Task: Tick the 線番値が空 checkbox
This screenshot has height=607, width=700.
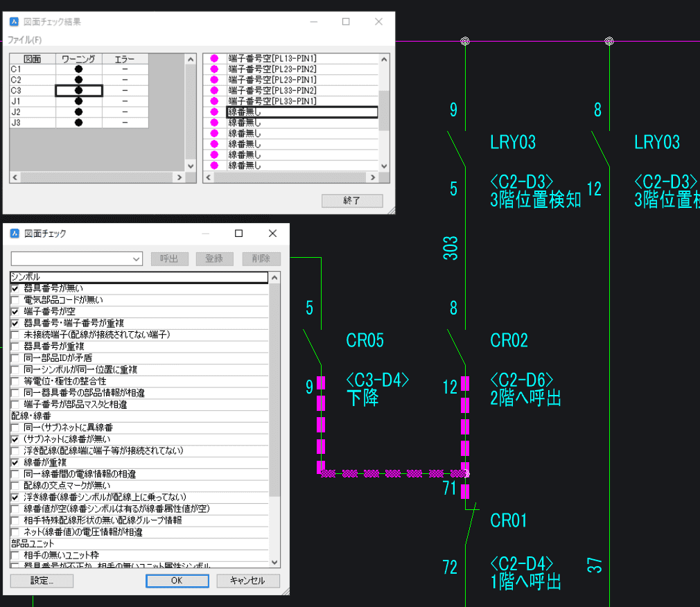Action: 15,509
